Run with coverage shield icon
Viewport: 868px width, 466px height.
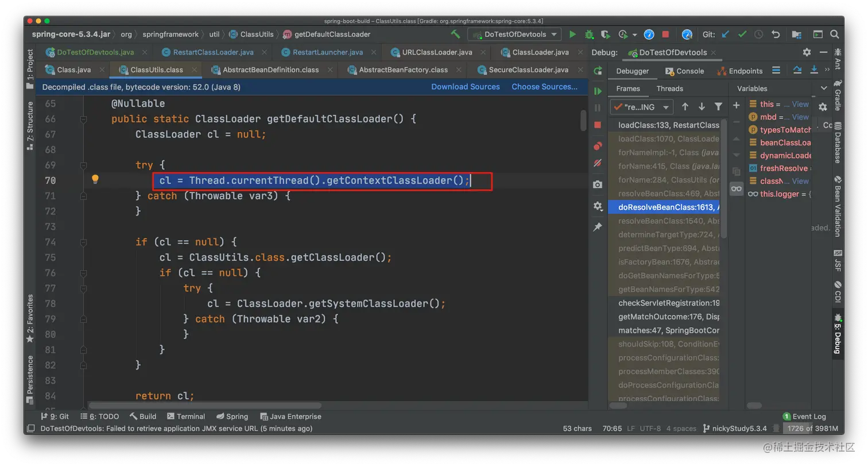[x=606, y=34]
